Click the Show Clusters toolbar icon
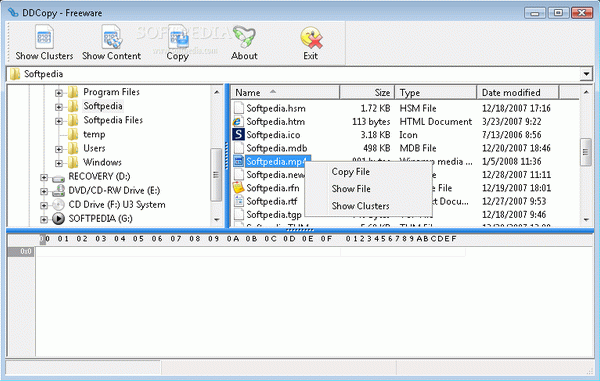Image resolution: width=600 pixels, height=381 pixels. [44, 37]
